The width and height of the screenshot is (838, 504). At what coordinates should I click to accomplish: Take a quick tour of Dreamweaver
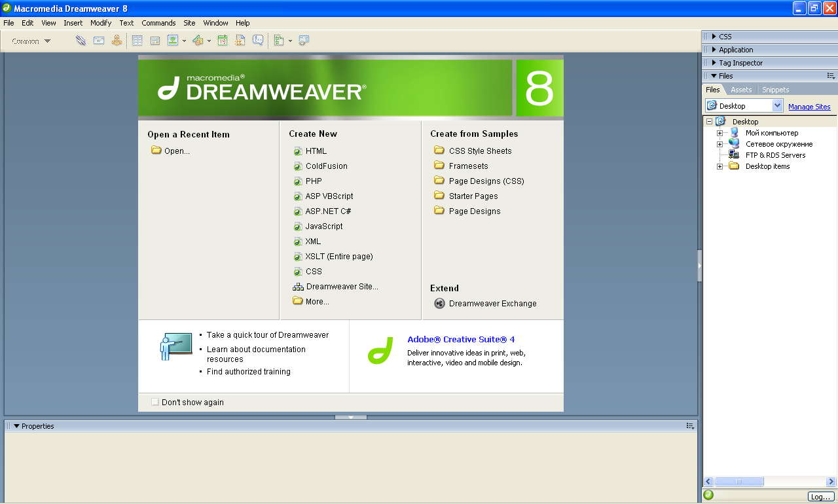(268, 335)
